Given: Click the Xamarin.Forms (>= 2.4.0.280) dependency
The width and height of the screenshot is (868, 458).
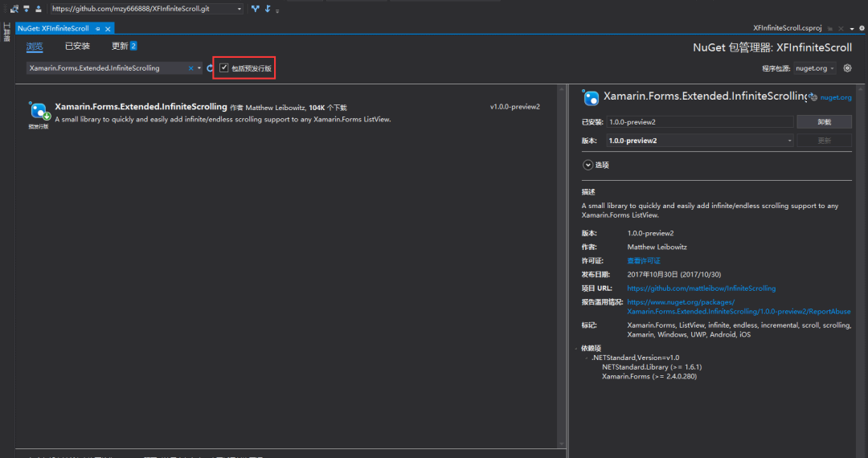Looking at the screenshot, I should pyautogui.click(x=649, y=376).
